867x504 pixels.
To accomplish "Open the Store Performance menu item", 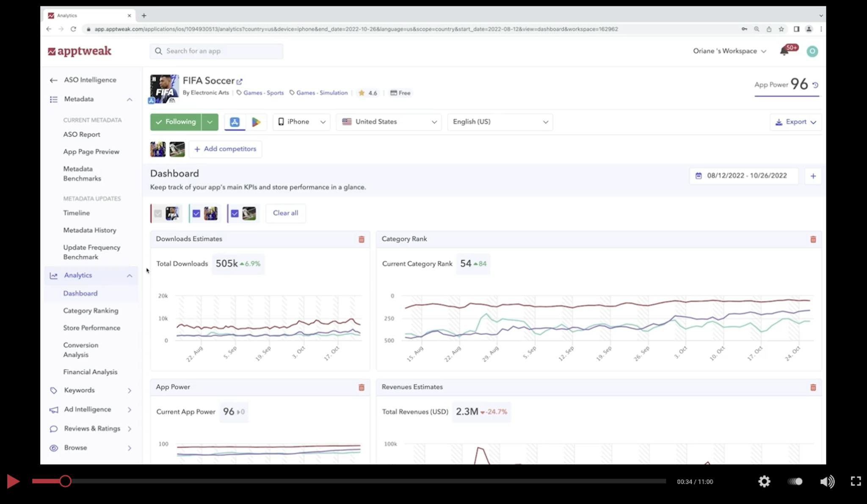I will tap(91, 328).
